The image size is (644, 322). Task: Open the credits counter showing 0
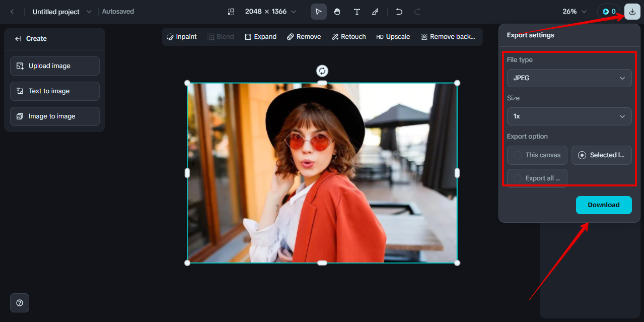click(x=609, y=12)
